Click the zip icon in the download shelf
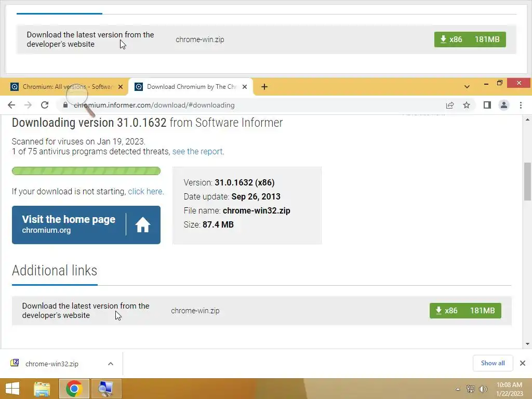 [15, 363]
